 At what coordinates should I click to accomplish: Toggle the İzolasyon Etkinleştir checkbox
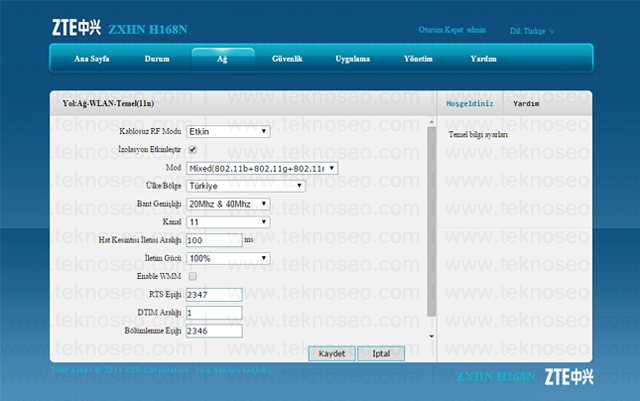(x=193, y=149)
